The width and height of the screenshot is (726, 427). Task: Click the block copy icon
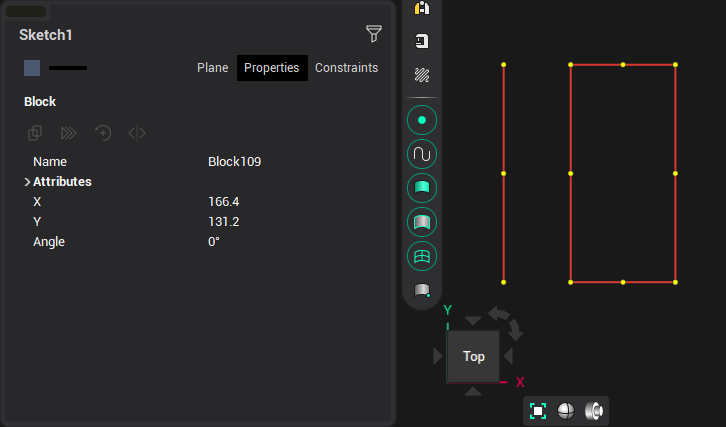pyautogui.click(x=35, y=133)
